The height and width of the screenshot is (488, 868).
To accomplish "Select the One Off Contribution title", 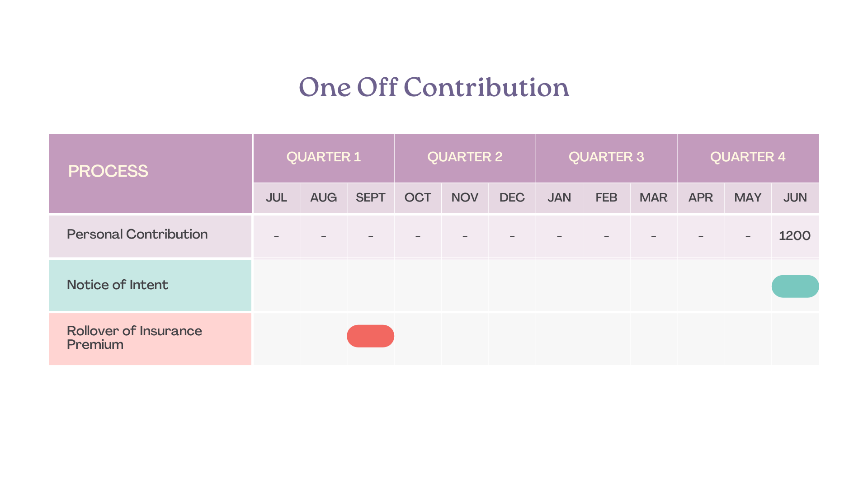I will pyautogui.click(x=434, y=87).
